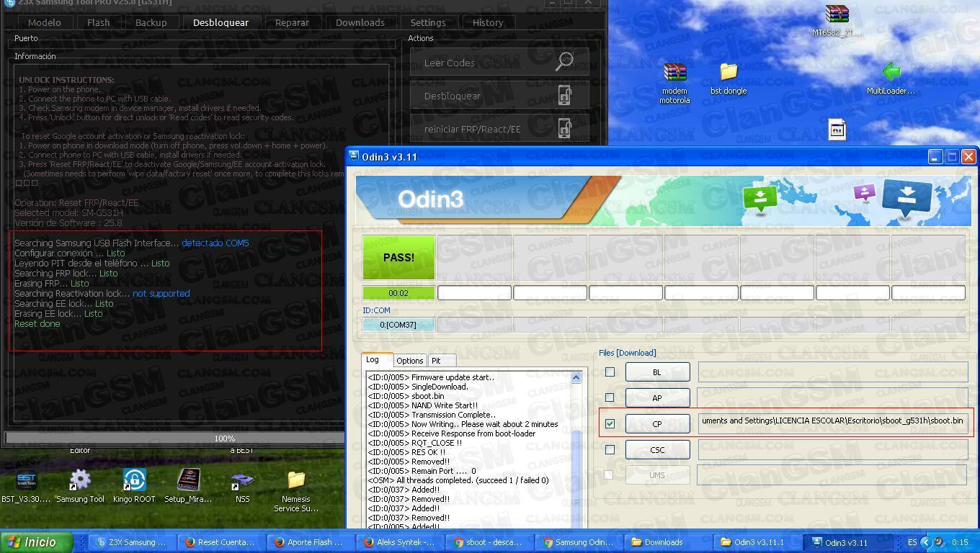Launch the NSS desktop shortcut
The image size is (980, 553).
point(242,480)
